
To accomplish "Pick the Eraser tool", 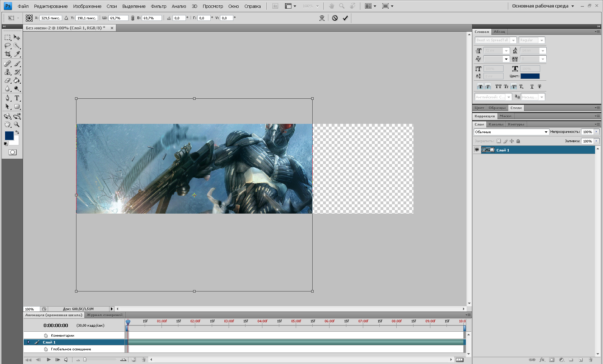I will 8,81.
